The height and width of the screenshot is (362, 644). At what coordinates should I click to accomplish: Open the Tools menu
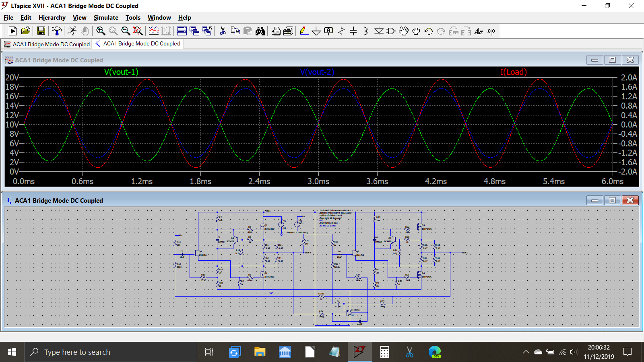click(133, 18)
